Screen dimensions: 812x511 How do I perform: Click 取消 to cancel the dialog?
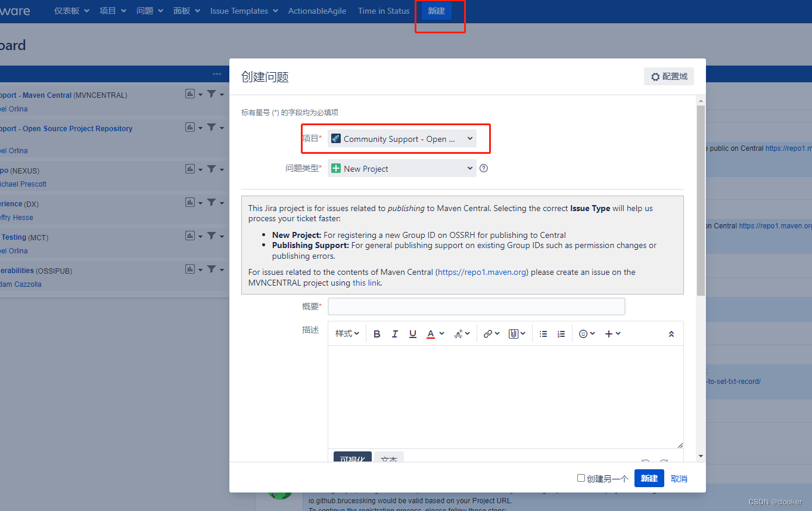pos(679,478)
